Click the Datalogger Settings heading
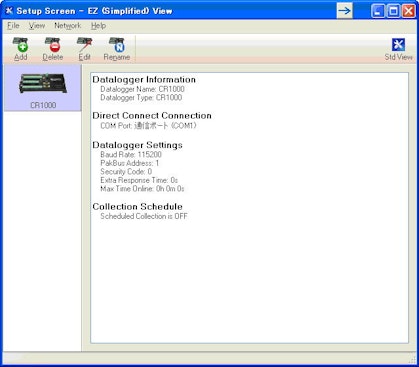This screenshot has width=419, height=367. 137,145
